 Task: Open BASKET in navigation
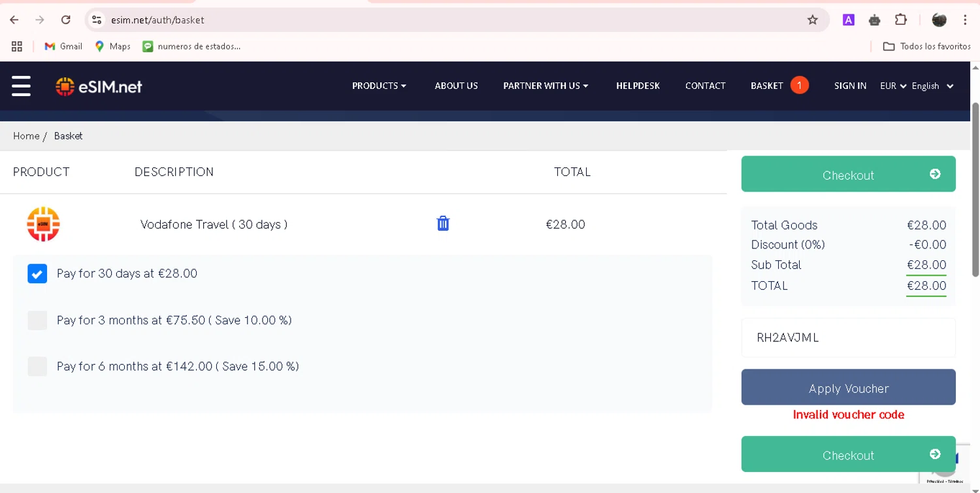(766, 86)
